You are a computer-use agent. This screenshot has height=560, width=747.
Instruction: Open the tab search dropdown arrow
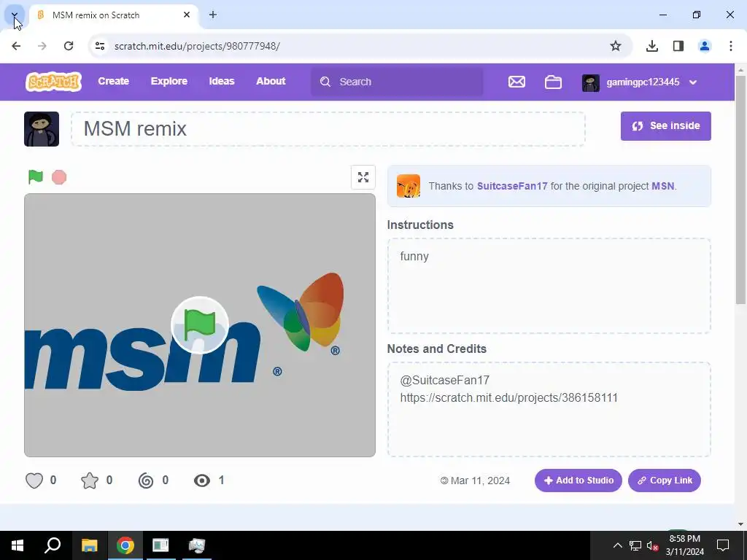tap(15, 15)
